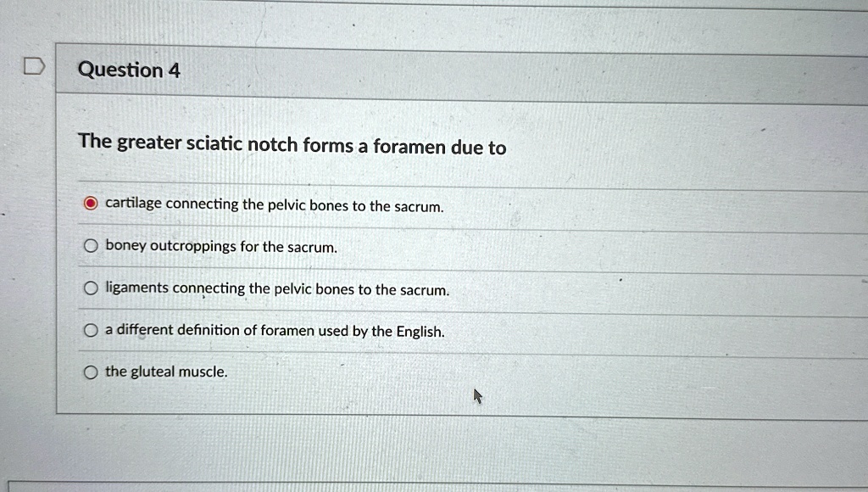Select the ligaments connecting pelvic bones answer

pos(91,287)
